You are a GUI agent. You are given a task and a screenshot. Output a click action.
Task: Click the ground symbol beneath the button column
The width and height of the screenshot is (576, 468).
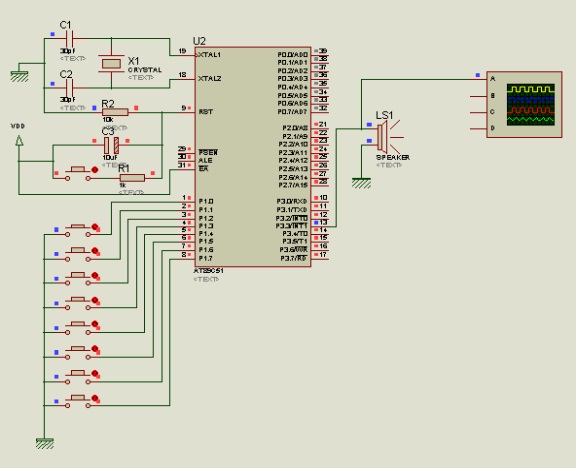(45, 443)
